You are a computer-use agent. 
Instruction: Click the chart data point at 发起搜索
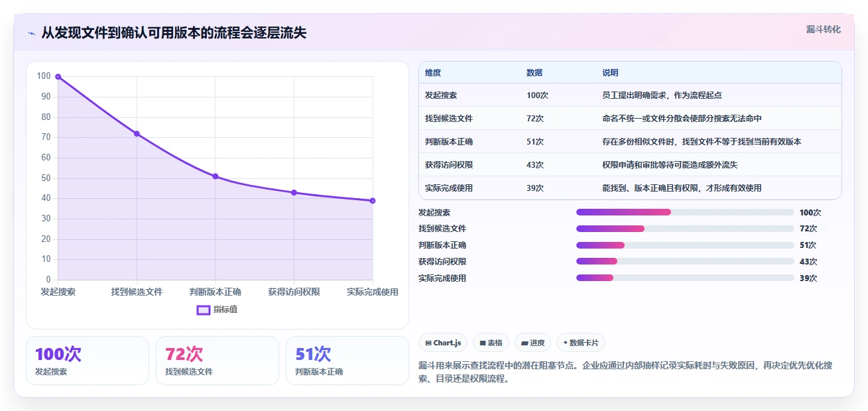tap(58, 77)
